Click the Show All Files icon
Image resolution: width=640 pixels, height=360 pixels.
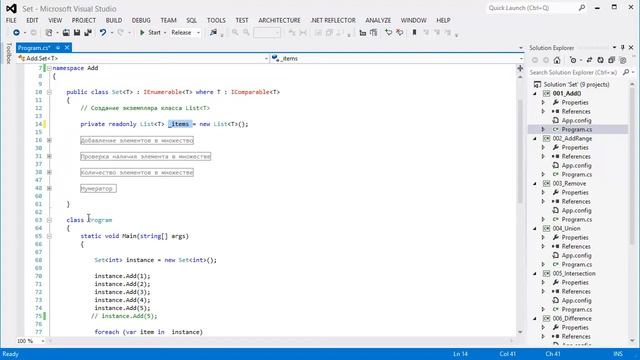click(623, 60)
